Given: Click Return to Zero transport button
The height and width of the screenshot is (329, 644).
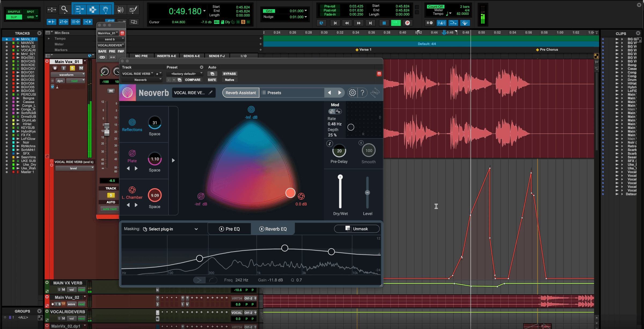Looking at the screenshot, I should pyautogui.click(x=335, y=23).
